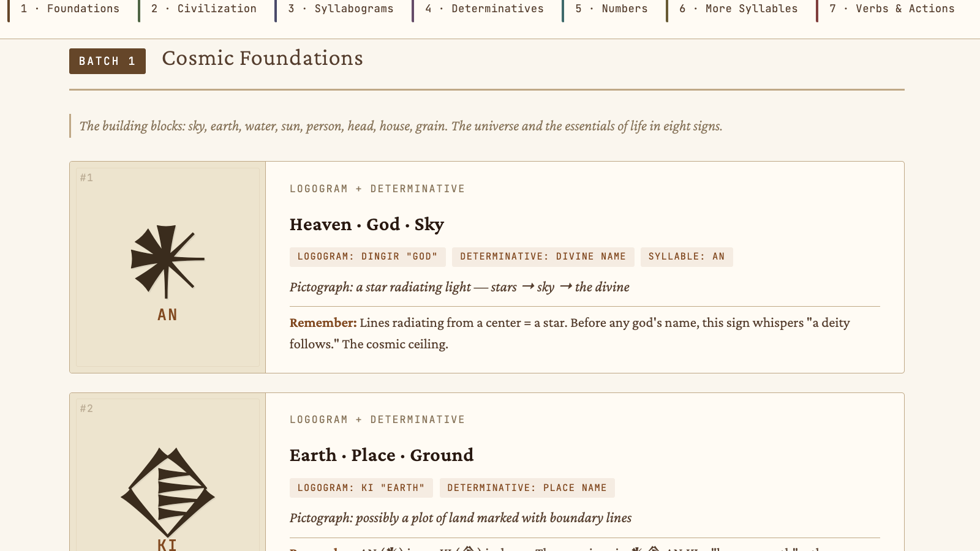Click the AN star cuneiform glyph

click(x=167, y=261)
